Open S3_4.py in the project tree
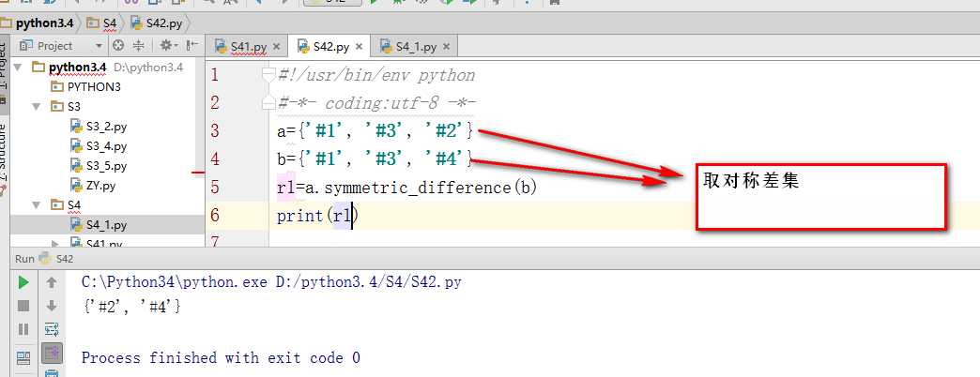 99,146
